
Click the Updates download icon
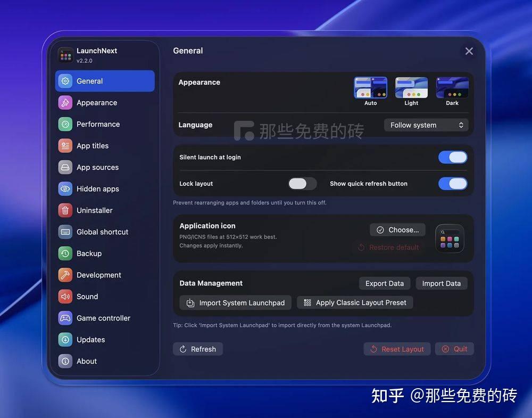(x=65, y=340)
